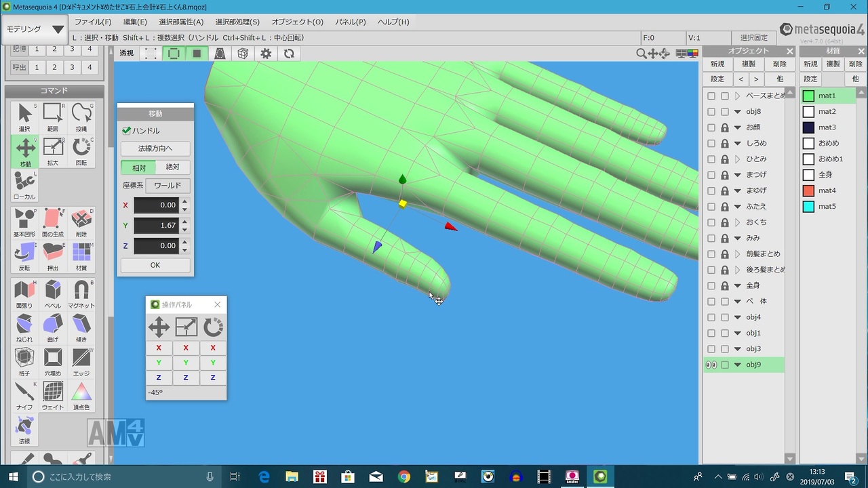
Task: Open the 選択部処理(S) menu
Action: [x=237, y=22]
